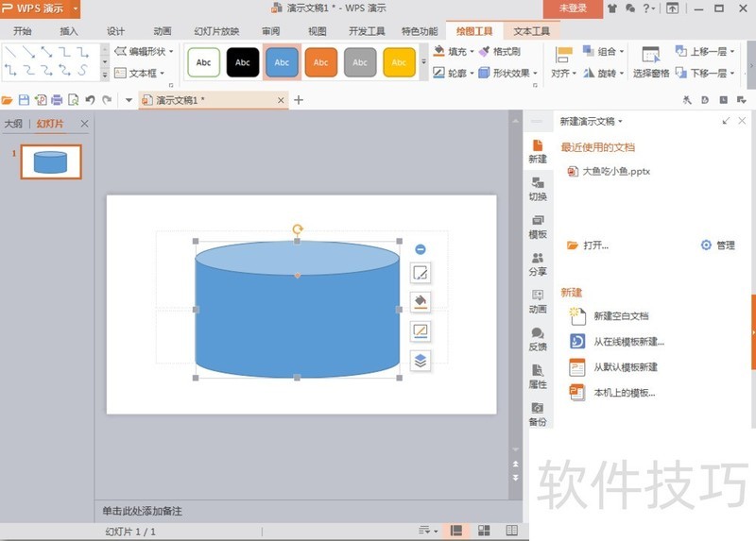Click slide 1 thumbnail in panel
756x541 pixels.
(x=51, y=161)
